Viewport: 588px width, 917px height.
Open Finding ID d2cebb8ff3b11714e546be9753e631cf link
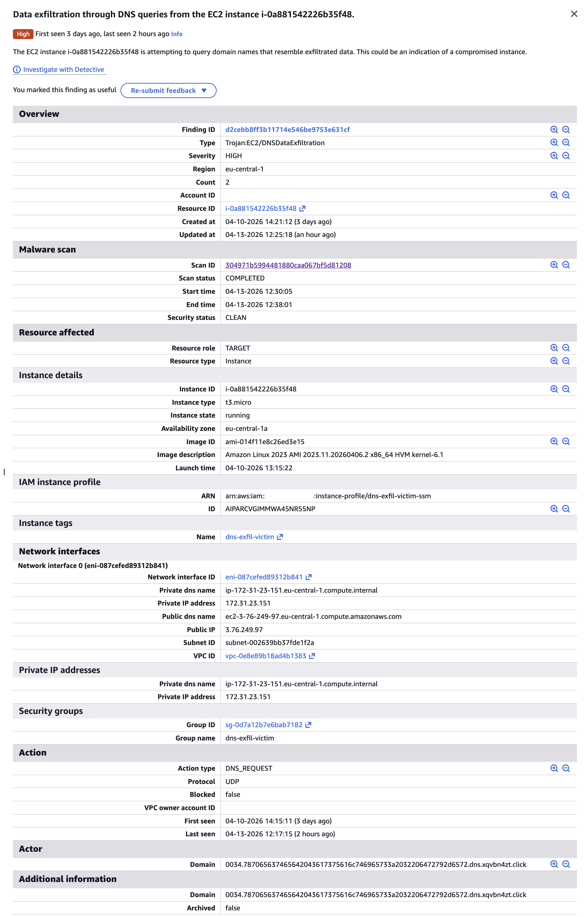[x=287, y=129]
